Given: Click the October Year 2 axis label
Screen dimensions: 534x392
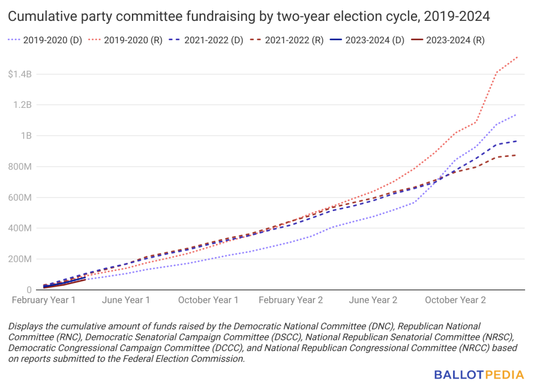Looking at the screenshot, I should coord(455,300).
